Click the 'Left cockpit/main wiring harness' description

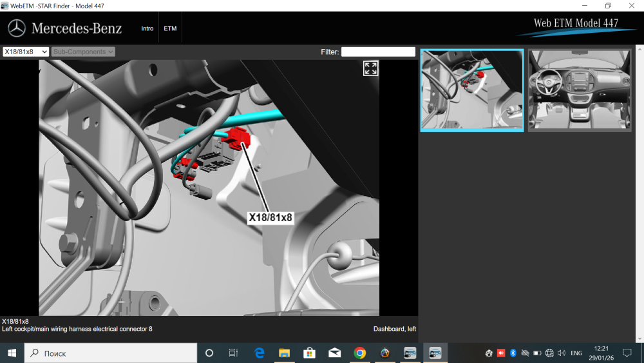click(x=77, y=329)
